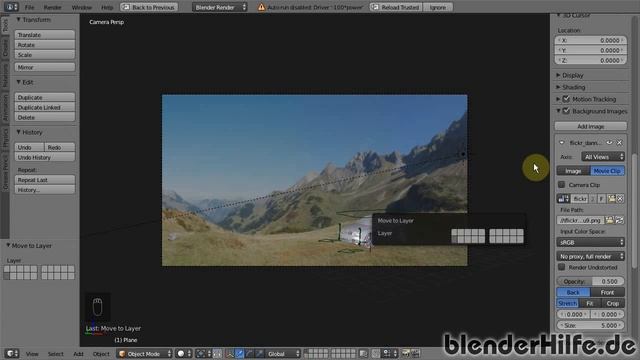Collapse the History panel
The image size is (640, 360).
29,132
